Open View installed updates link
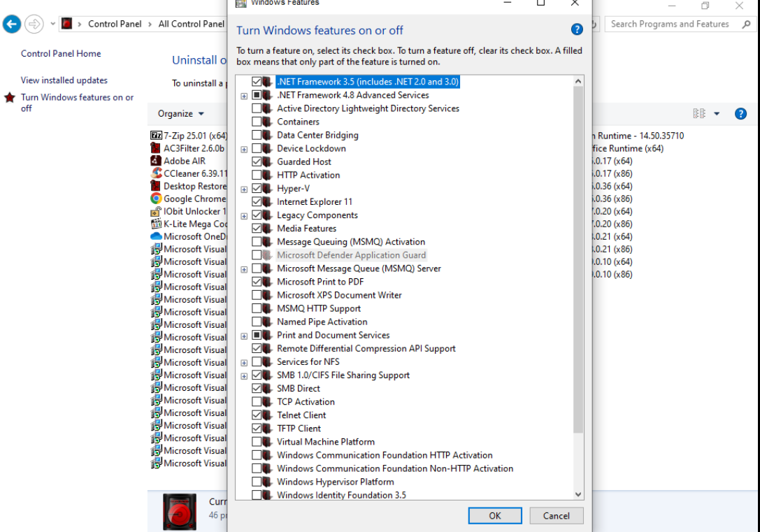 64,80
